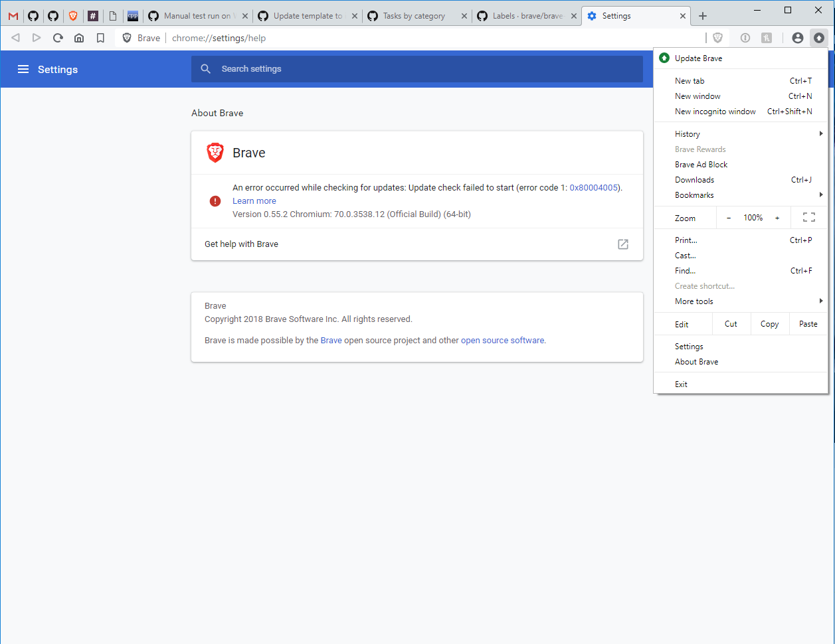Image resolution: width=835 pixels, height=644 pixels.
Task: Open Gmail from the bookmarks bar
Action: (13, 15)
